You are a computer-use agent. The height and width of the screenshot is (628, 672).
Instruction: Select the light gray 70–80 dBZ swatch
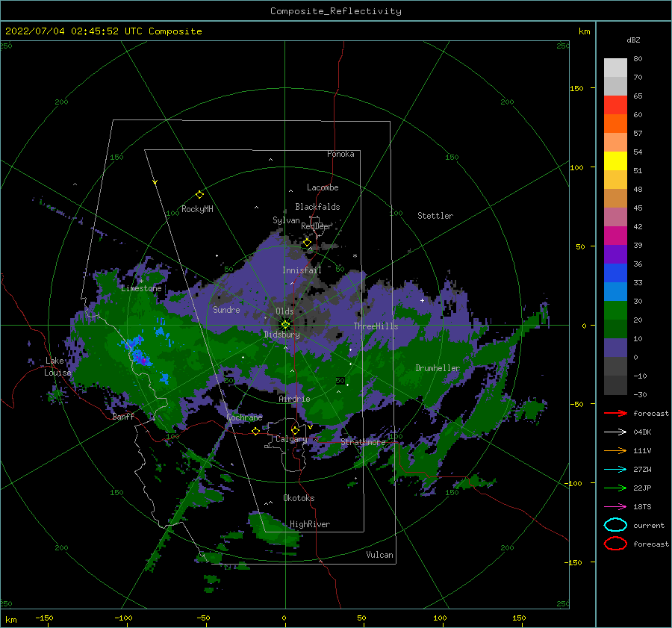(615, 68)
